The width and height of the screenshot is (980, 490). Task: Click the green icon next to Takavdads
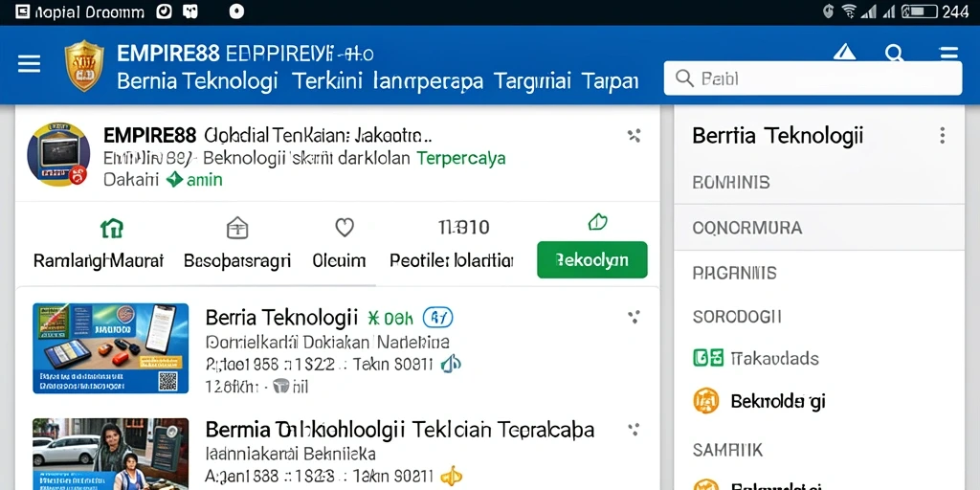click(x=708, y=358)
